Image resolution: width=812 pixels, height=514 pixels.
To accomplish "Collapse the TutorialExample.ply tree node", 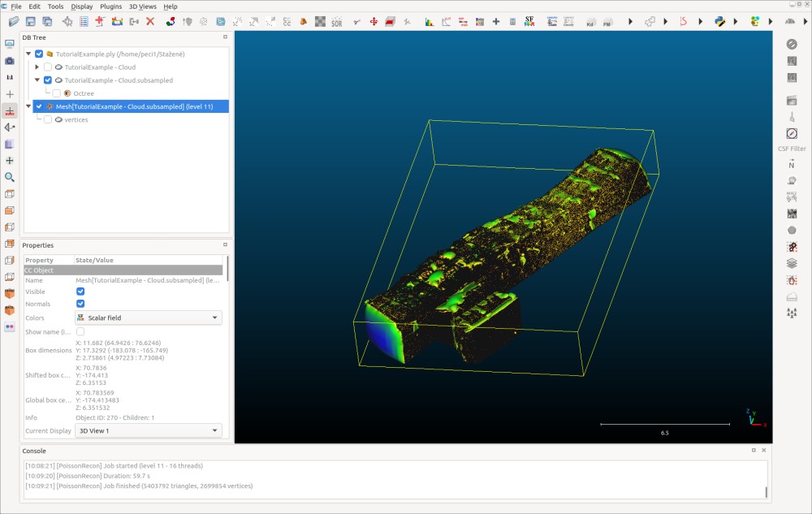I will (x=28, y=54).
